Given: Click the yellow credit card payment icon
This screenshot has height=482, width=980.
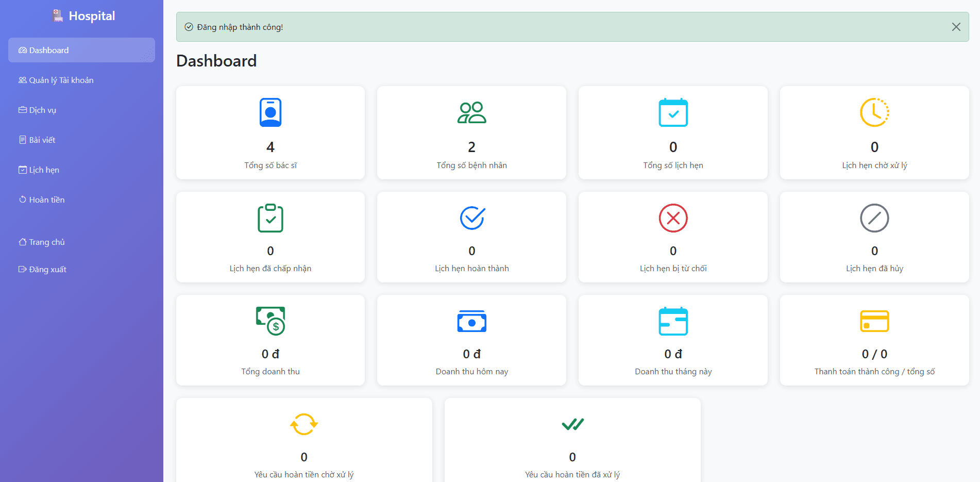Looking at the screenshot, I should point(874,321).
